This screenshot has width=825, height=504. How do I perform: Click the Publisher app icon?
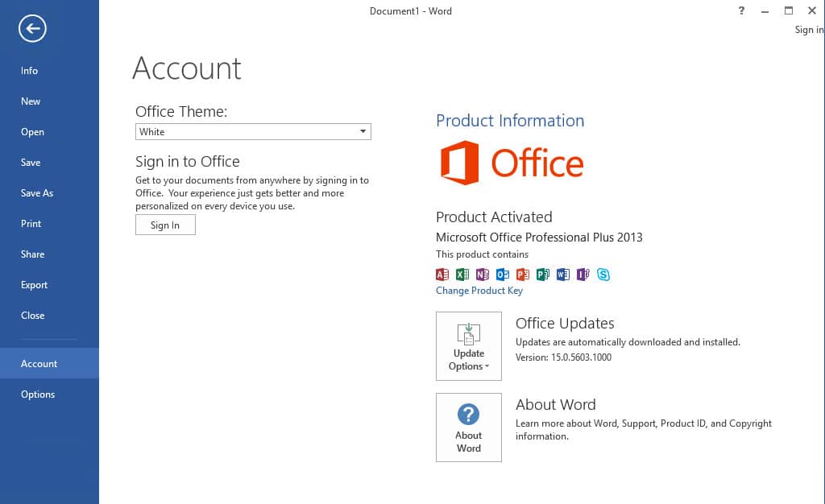click(542, 275)
